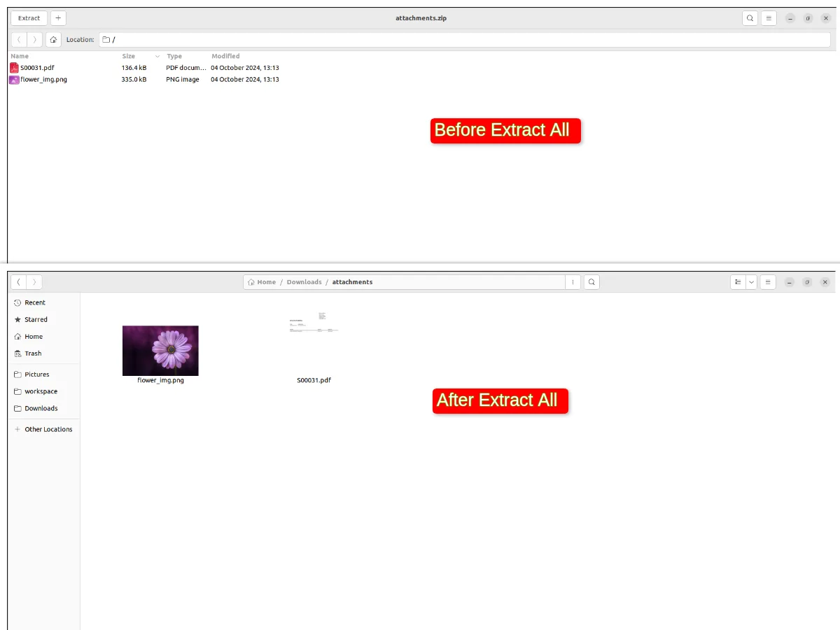The width and height of the screenshot is (840, 630).
Task: Toggle sort arrow next to Size header
Action: pyautogui.click(x=157, y=56)
